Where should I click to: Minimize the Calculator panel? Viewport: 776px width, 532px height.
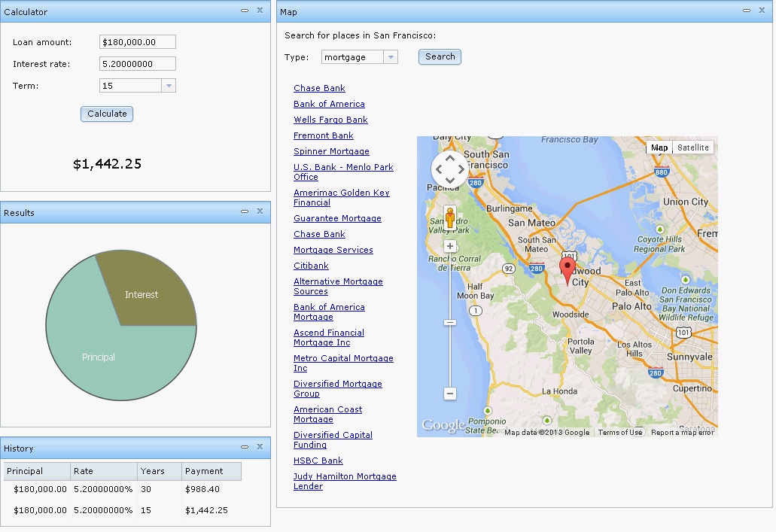pos(245,11)
